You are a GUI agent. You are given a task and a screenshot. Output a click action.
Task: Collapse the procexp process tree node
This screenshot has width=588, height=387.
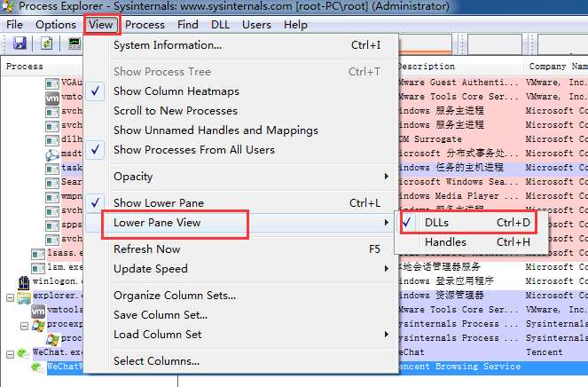pyautogui.click(x=24, y=326)
